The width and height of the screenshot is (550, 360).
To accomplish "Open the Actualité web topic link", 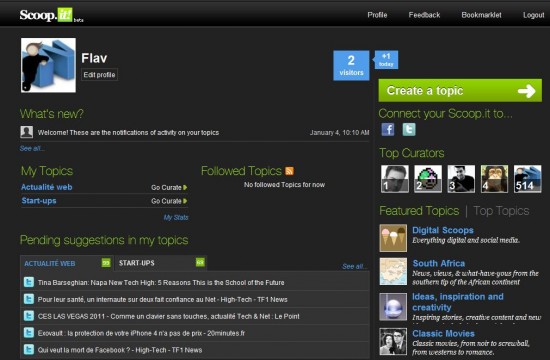I will pos(47,187).
